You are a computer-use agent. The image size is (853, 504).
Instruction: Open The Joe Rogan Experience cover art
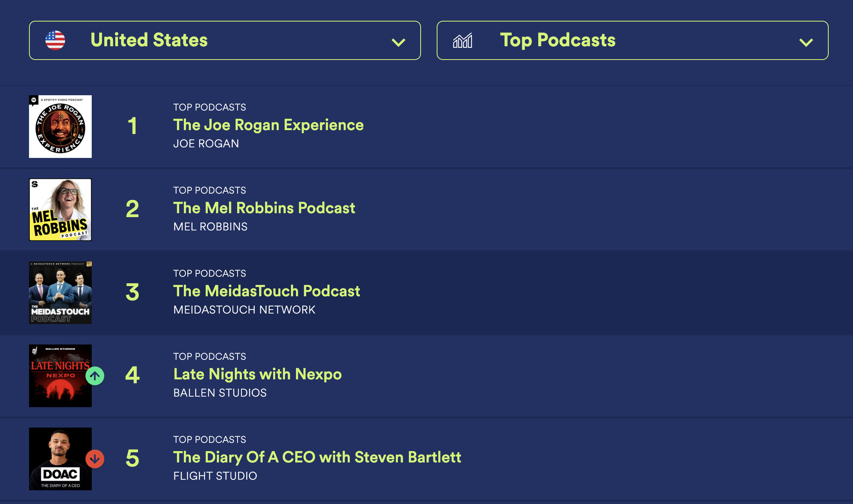[60, 127]
